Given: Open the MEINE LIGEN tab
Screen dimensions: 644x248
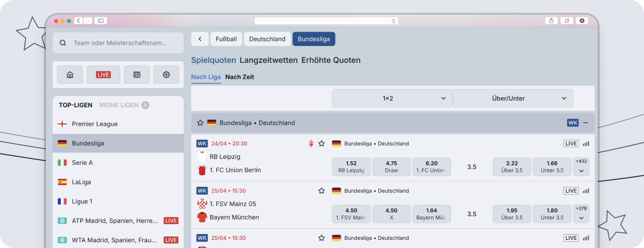Looking at the screenshot, I should tap(124, 105).
